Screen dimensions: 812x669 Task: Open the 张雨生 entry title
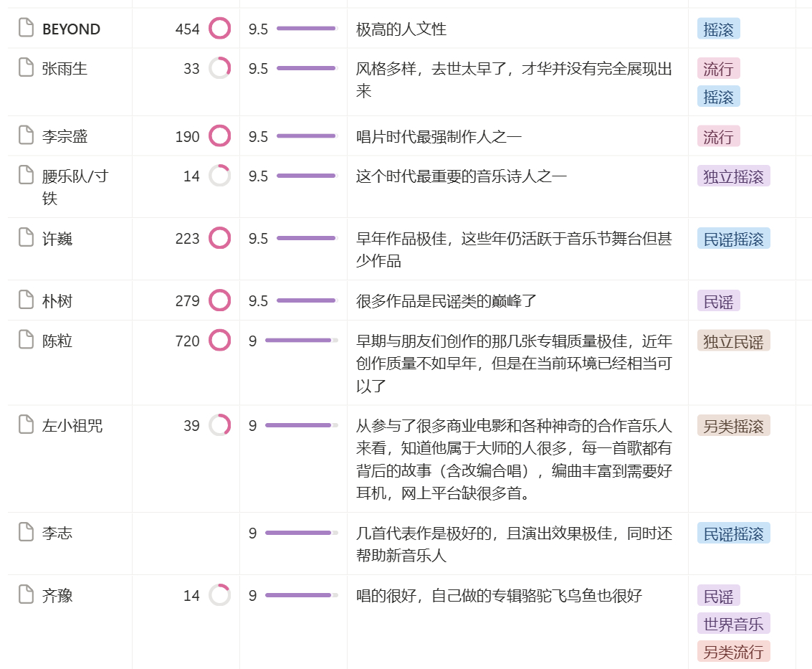pyautogui.click(x=65, y=68)
